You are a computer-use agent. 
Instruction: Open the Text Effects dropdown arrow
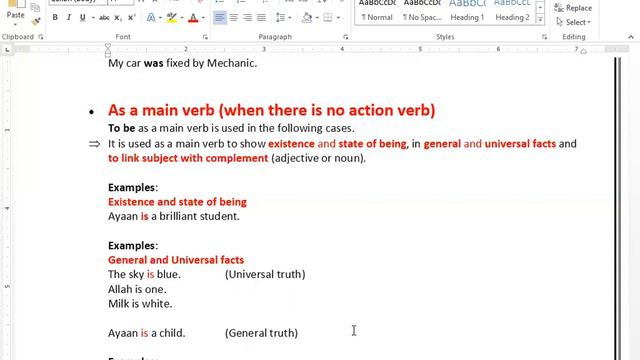160,18
